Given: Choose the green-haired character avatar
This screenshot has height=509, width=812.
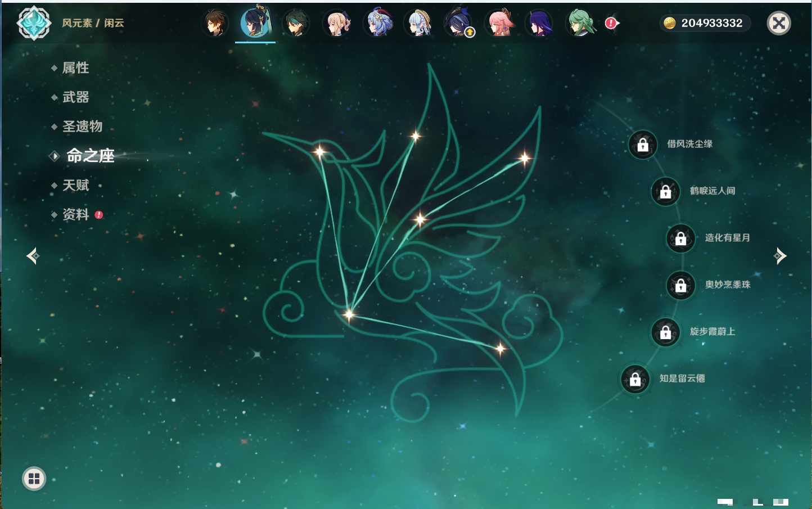Looking at the screenshot, I should click(x=580, y=23).
